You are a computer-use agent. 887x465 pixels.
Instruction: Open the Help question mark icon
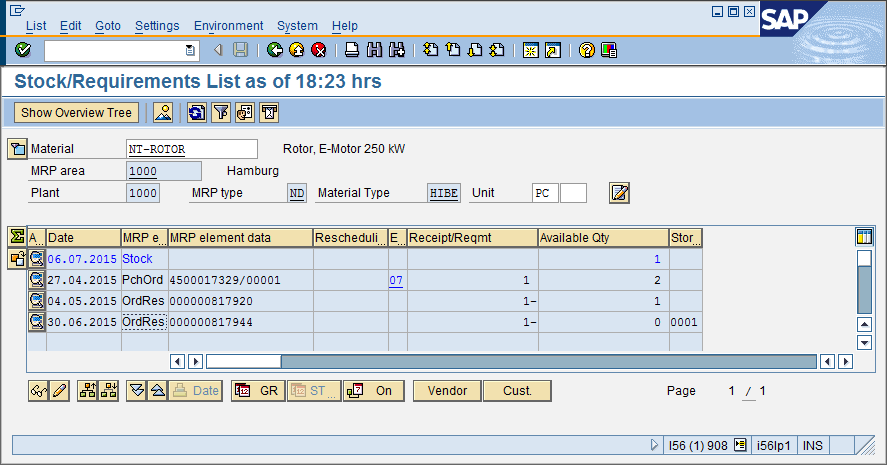(x=587, y=50)
